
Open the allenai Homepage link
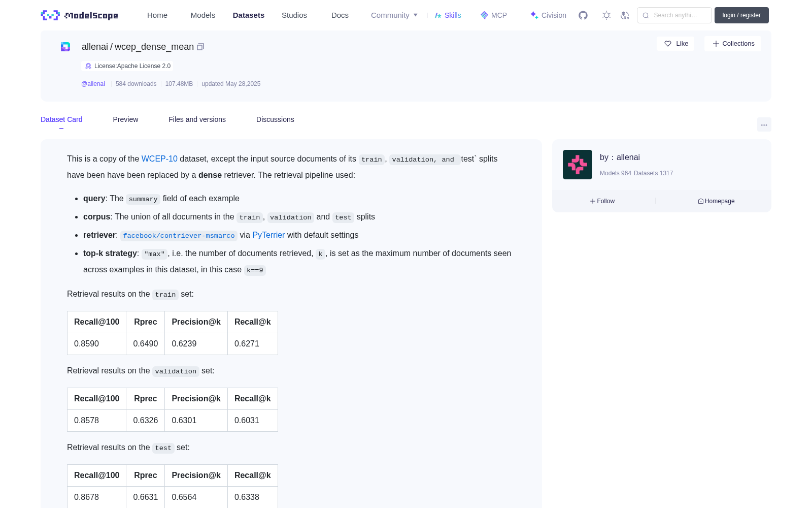716,201
